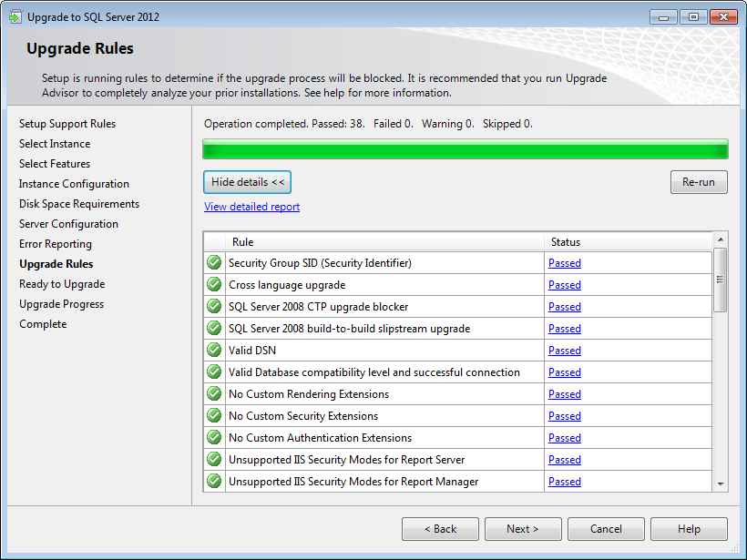Click the rule list scrollbar thumb
Screen dimensions: 747x560
pyautogui.click(x=721, y=280)
